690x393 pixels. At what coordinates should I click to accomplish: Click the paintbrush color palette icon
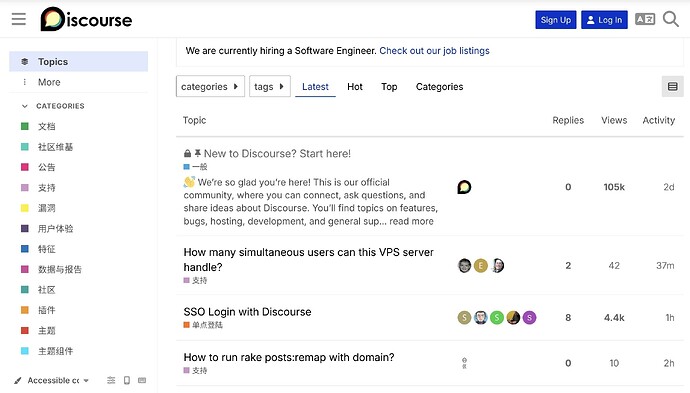[18, 380]
